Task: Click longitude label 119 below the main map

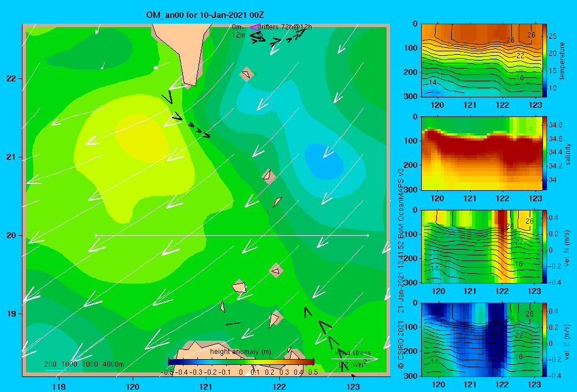Action: [x=59, y=386]
